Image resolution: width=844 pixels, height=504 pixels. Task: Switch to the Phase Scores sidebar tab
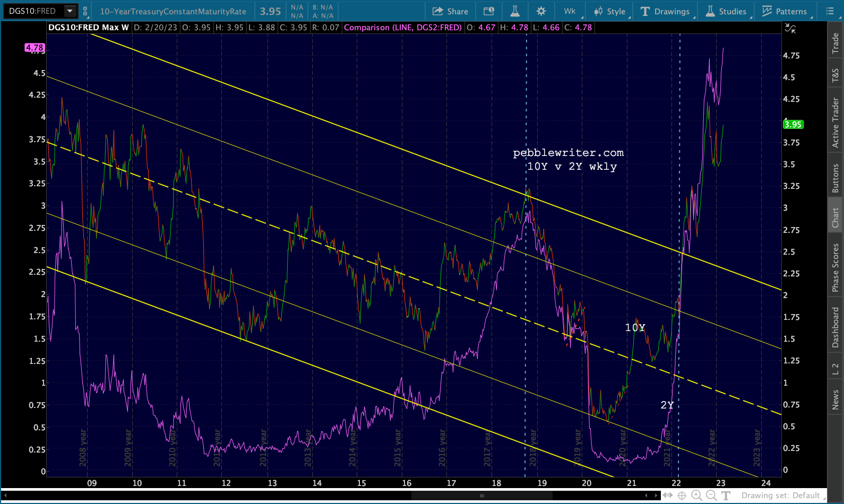coord(836,267)
